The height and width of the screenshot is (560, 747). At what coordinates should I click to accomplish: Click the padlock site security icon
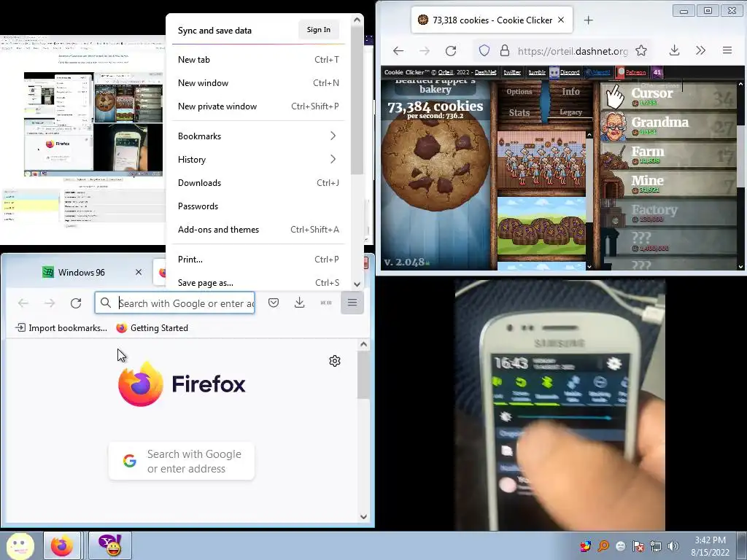pyautogui.click(x=505, y=50)
